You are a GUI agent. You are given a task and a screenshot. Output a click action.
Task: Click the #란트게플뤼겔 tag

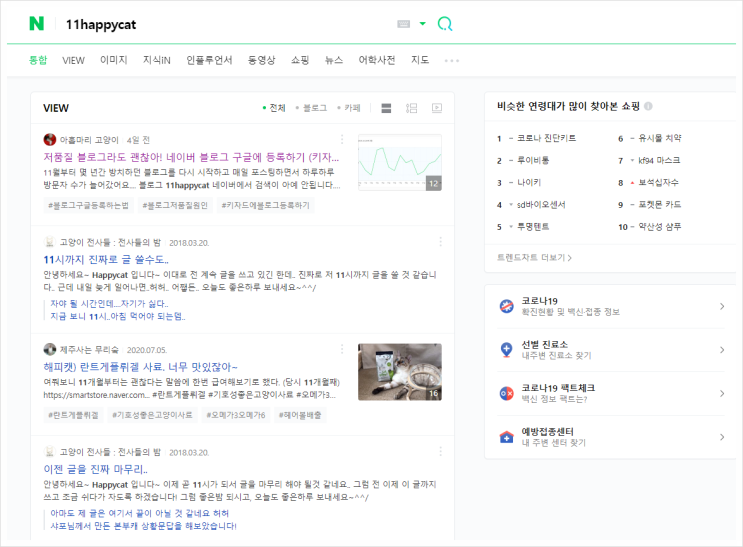73,415
